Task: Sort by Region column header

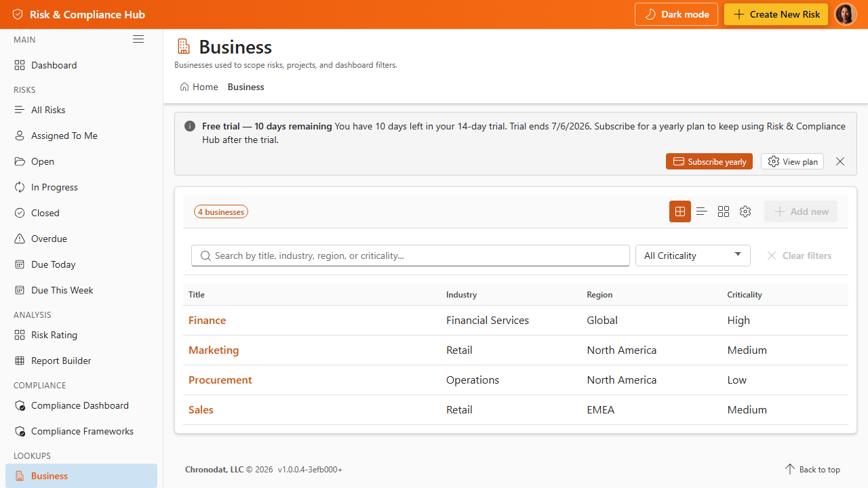Action: click(599, 294)
